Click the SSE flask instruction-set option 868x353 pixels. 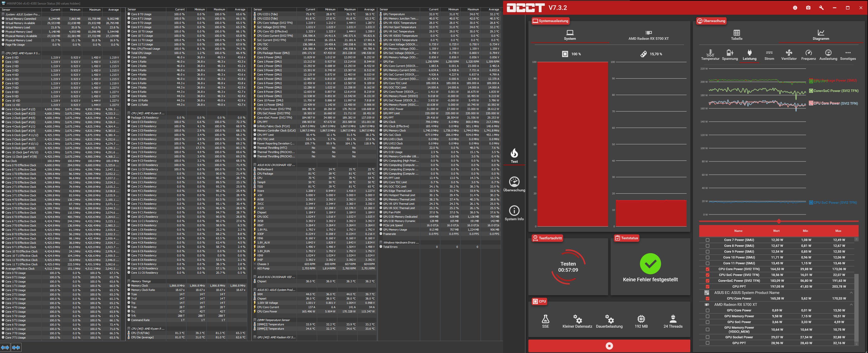(x=546, y=322)
